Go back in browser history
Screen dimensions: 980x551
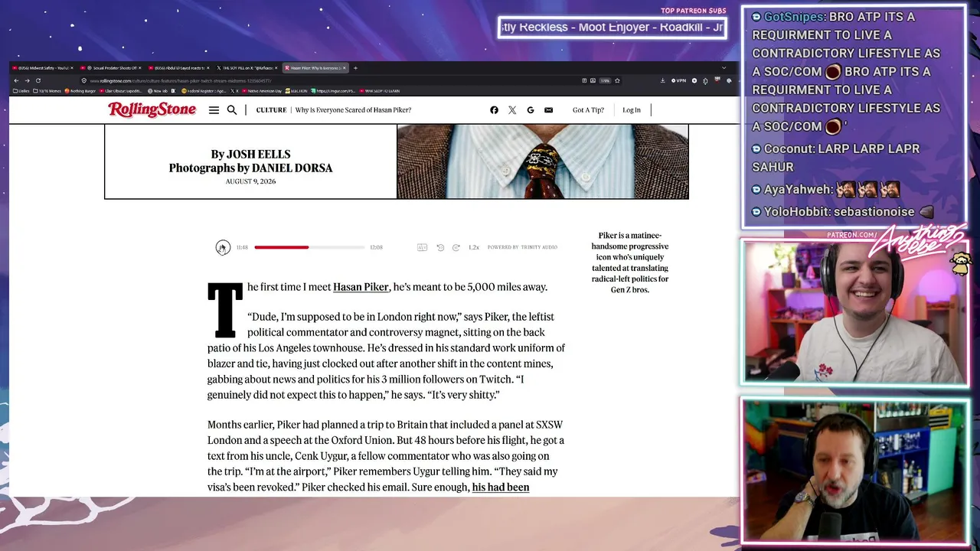coord(16,80)
